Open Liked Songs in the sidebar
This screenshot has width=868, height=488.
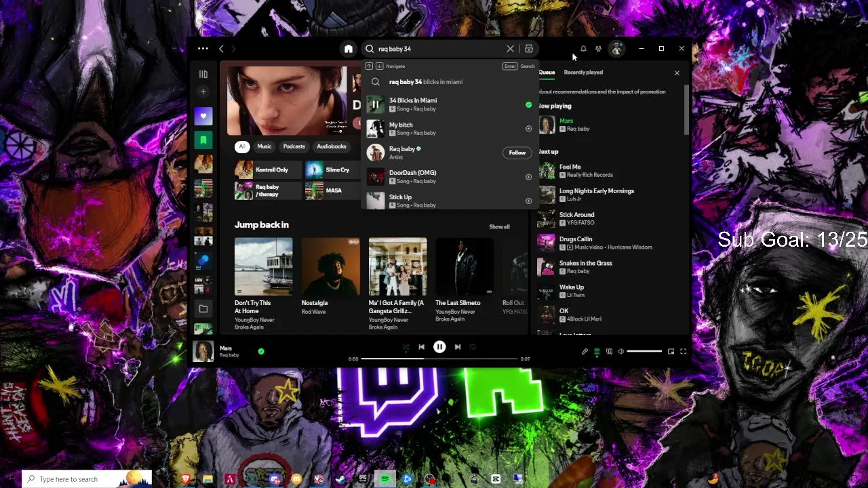(203, 116)
